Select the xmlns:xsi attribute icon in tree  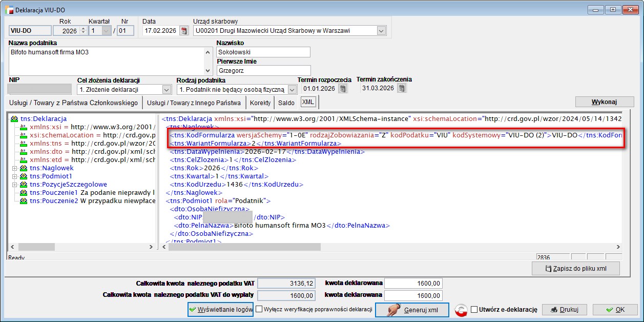[23, 127]
